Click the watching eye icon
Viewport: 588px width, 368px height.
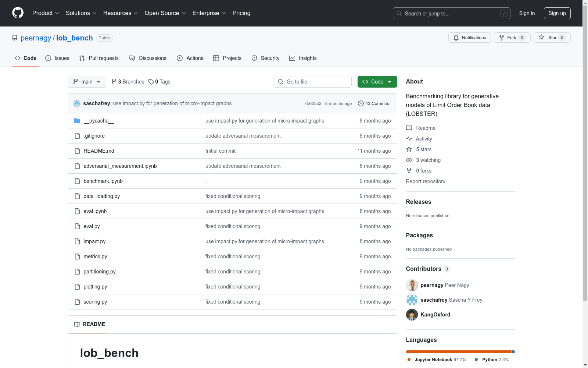click(409, 160)
